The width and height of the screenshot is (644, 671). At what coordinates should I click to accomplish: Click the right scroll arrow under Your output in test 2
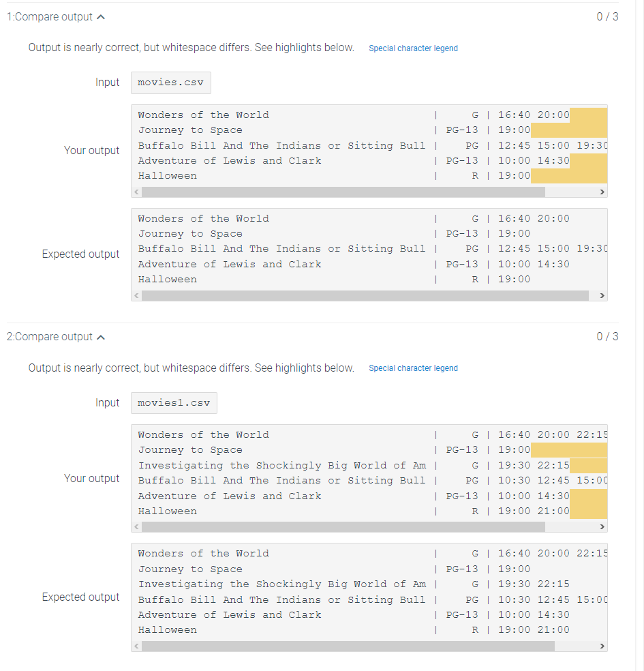(x=601, y=526)
